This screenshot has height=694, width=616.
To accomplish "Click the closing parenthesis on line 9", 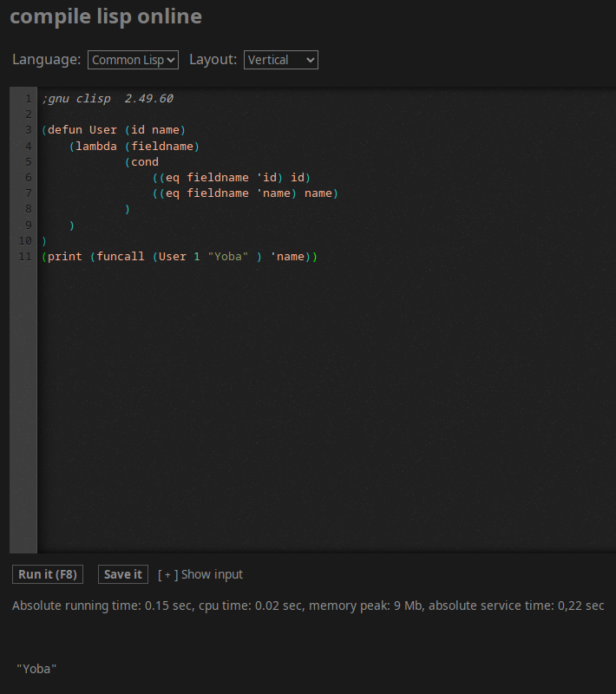I will tap(72, 226).
